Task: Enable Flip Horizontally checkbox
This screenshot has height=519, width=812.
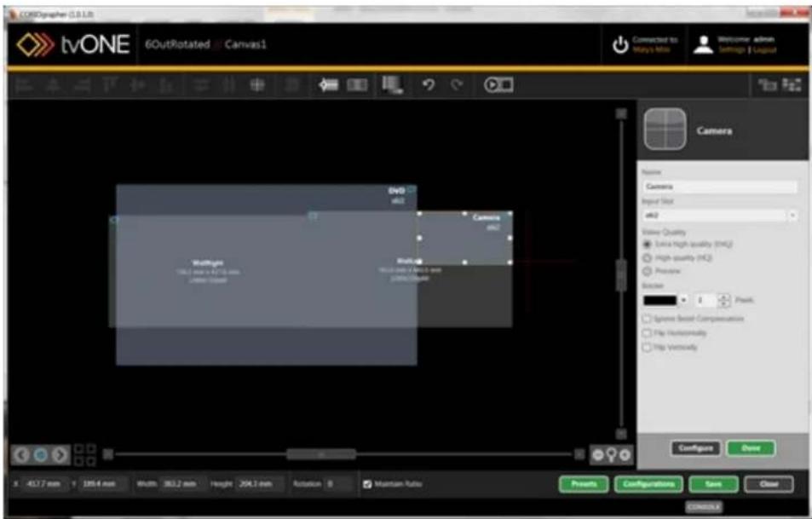Action: point(647,333)
